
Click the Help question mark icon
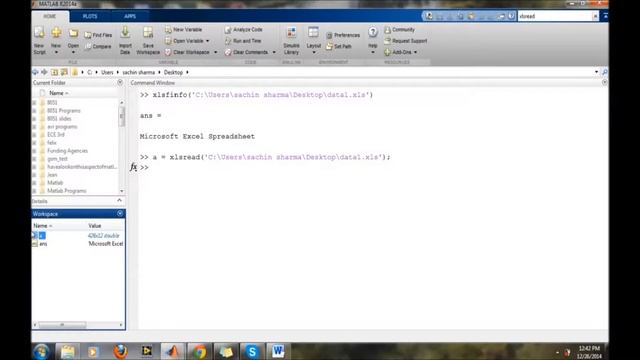point(373,32)
